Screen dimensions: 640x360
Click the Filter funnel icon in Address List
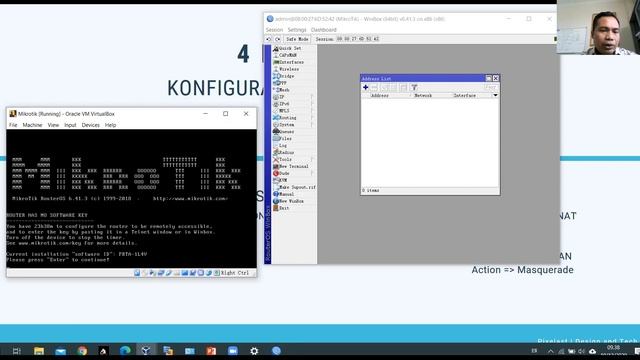click(x=414, y=87)
